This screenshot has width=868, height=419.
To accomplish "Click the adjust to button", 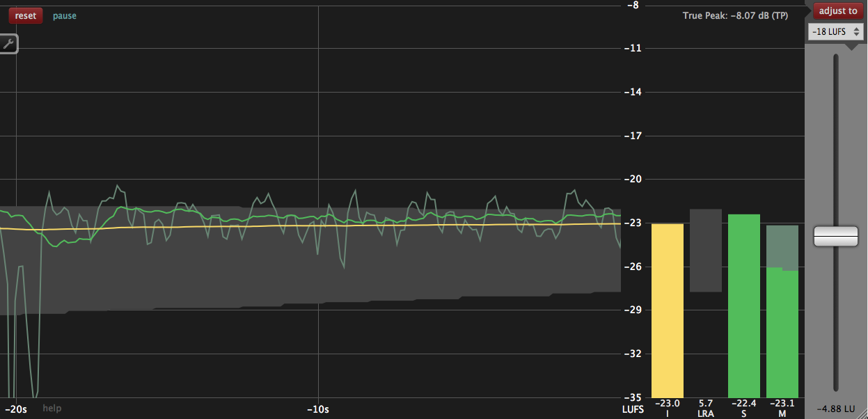I will (x=837, y=10).
